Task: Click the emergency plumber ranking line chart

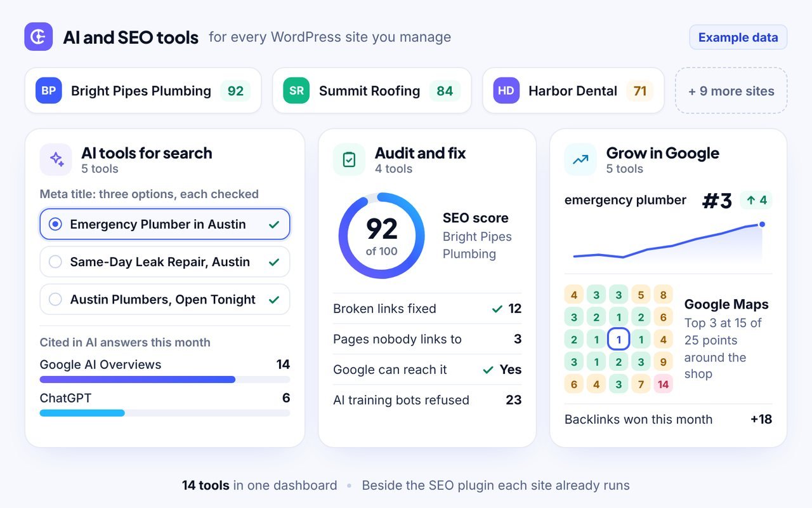Action: pos(669,243)
